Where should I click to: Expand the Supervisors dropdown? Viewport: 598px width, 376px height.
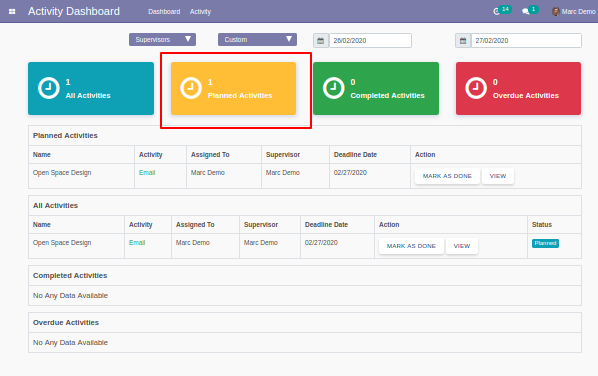click(162, 39)
